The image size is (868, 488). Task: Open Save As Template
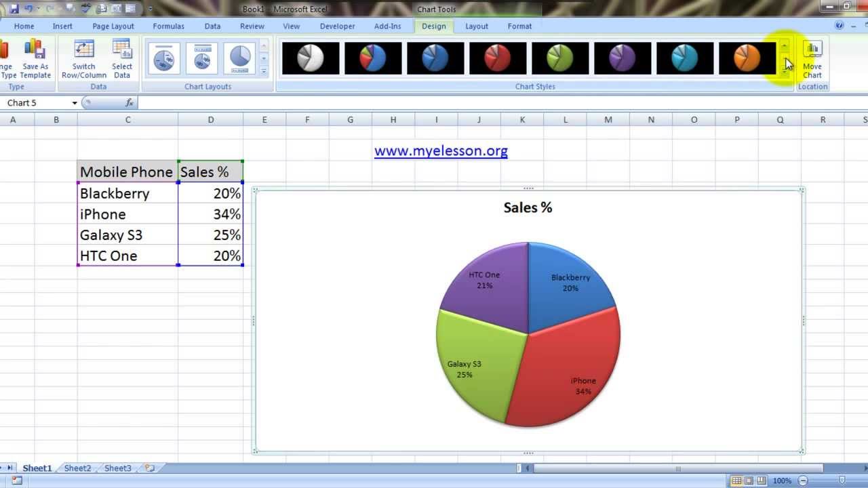pos(35,60)
